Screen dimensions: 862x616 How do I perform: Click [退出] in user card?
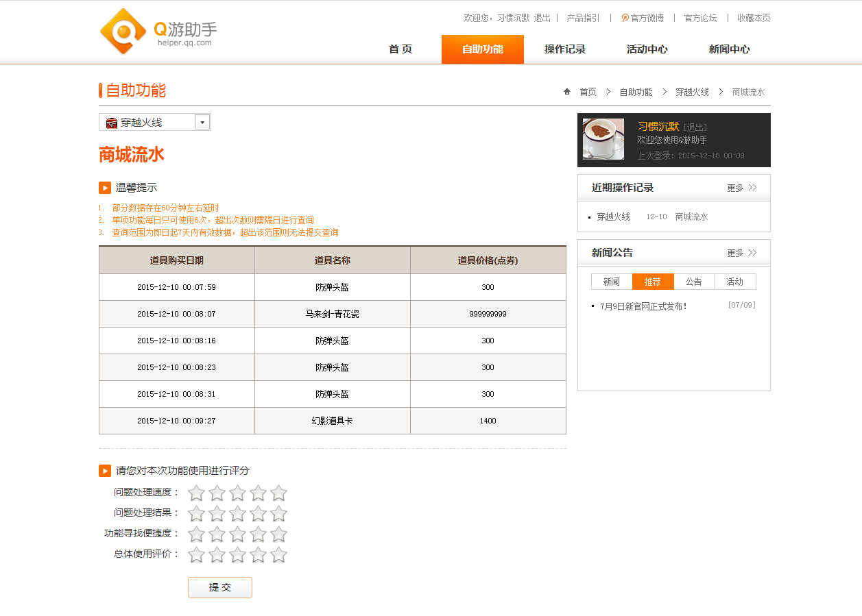(x=695, y=127)
